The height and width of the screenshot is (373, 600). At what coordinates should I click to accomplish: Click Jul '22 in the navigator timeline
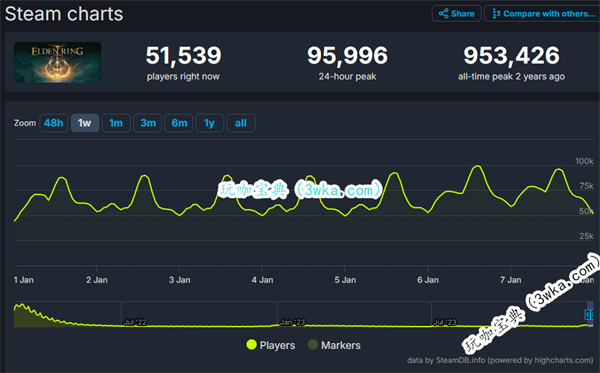[135, 322]
